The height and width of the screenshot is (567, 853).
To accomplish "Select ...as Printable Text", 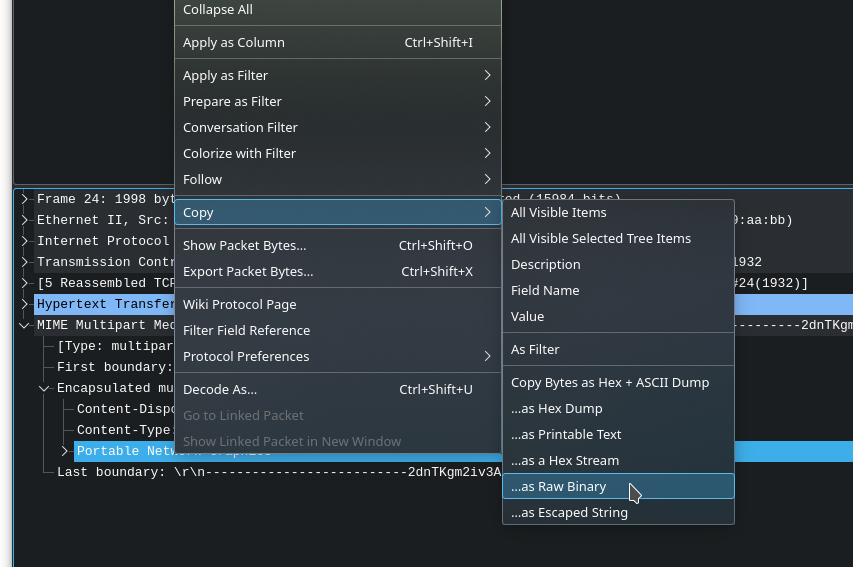I will (x=566, y=435).
